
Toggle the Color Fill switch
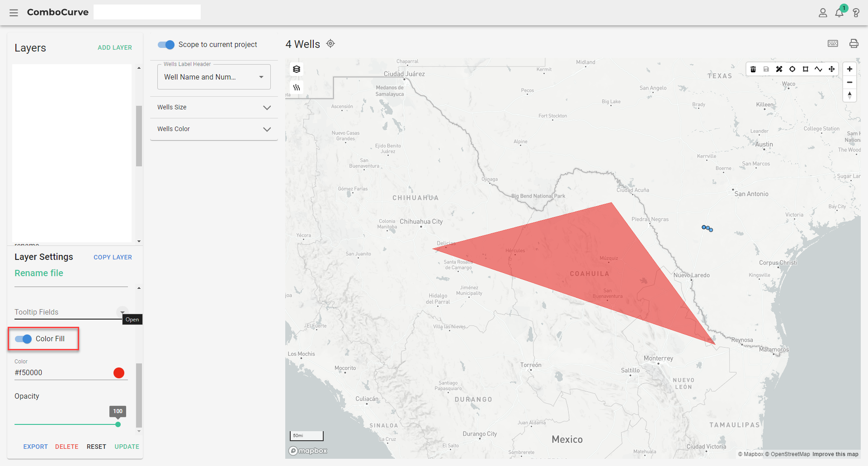pos(23,339)
